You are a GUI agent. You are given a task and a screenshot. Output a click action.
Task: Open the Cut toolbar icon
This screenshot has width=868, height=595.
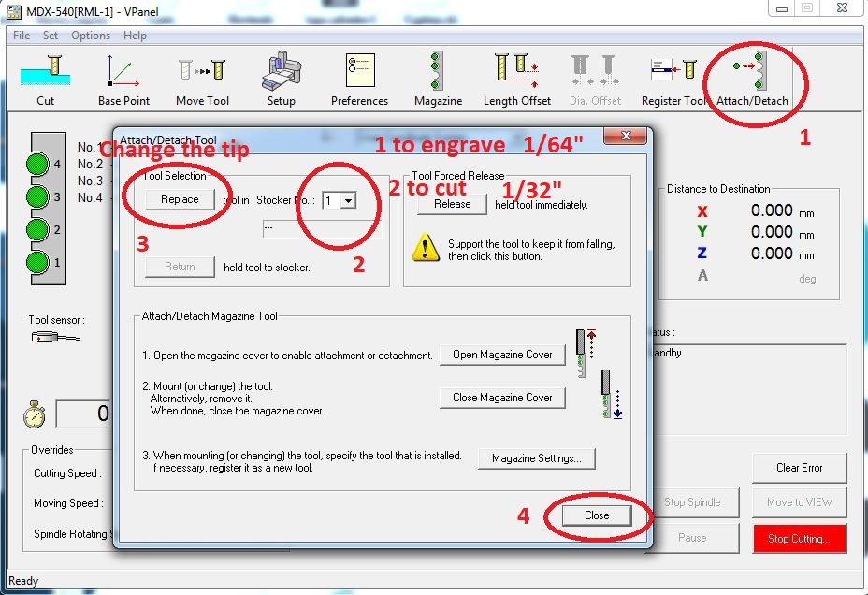[46, 80]
